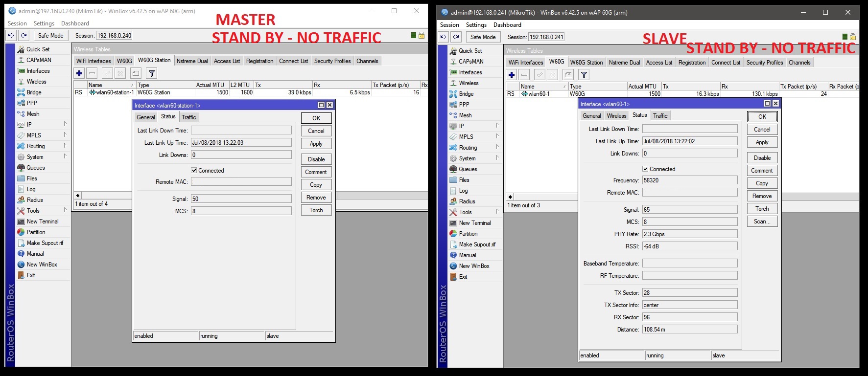Click Distance field showing 108.54 m
Image resolution: width=868 pixels, height=376 pixels.
coord(690,329)
